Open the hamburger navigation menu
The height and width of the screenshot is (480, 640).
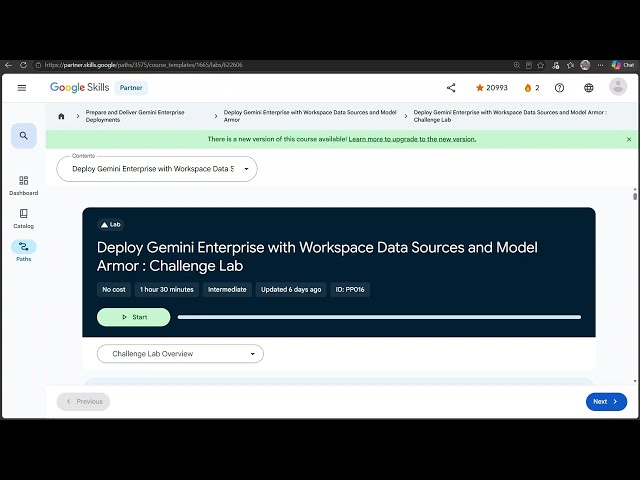[22, 88]
